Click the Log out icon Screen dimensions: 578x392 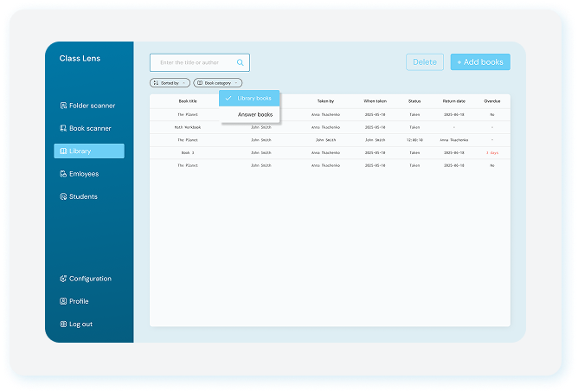pos(63,325)
